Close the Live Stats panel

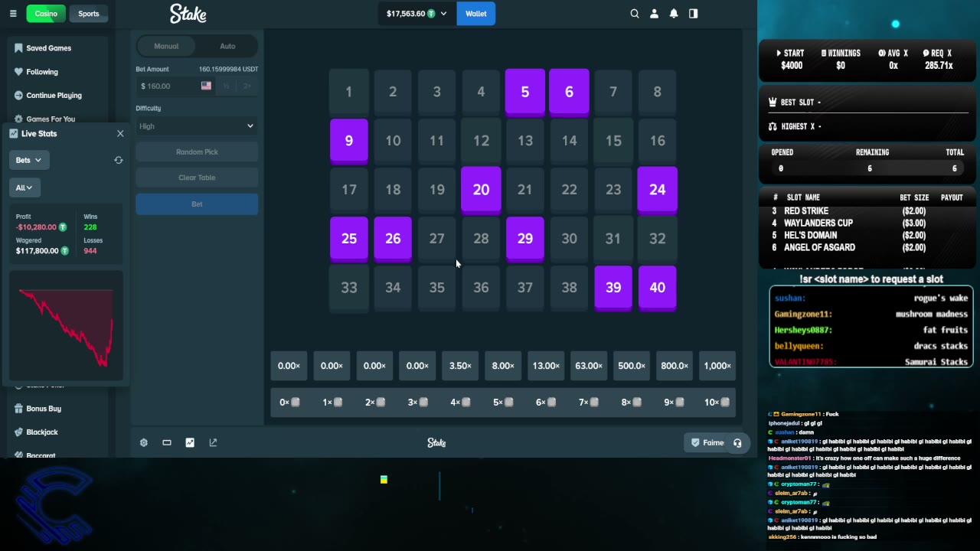pos(120,133)
